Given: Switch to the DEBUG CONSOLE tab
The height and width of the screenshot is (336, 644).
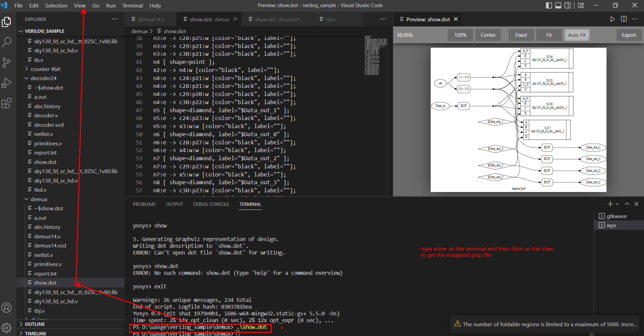Looking at the screenshot, I should [x=211, y=204].
